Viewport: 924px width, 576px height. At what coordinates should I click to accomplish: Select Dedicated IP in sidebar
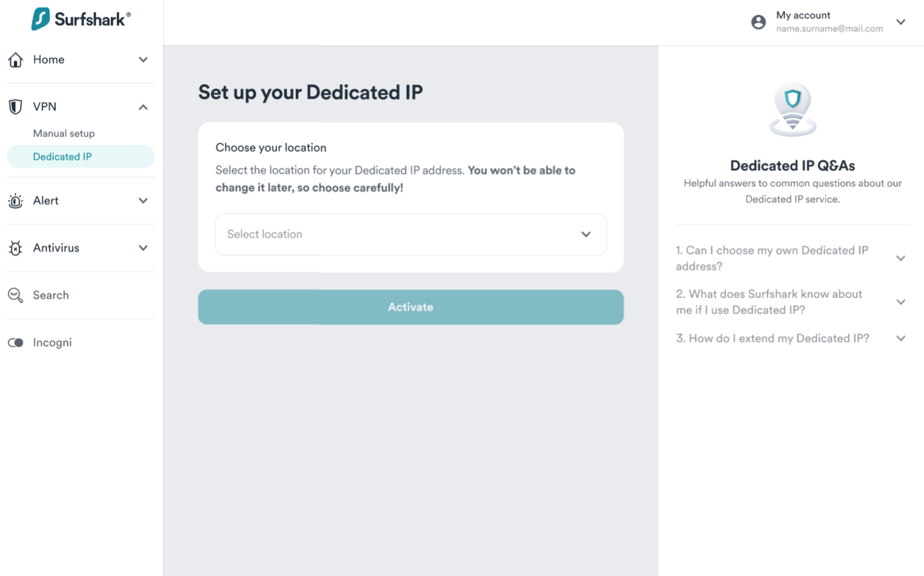tap(63, 157)
